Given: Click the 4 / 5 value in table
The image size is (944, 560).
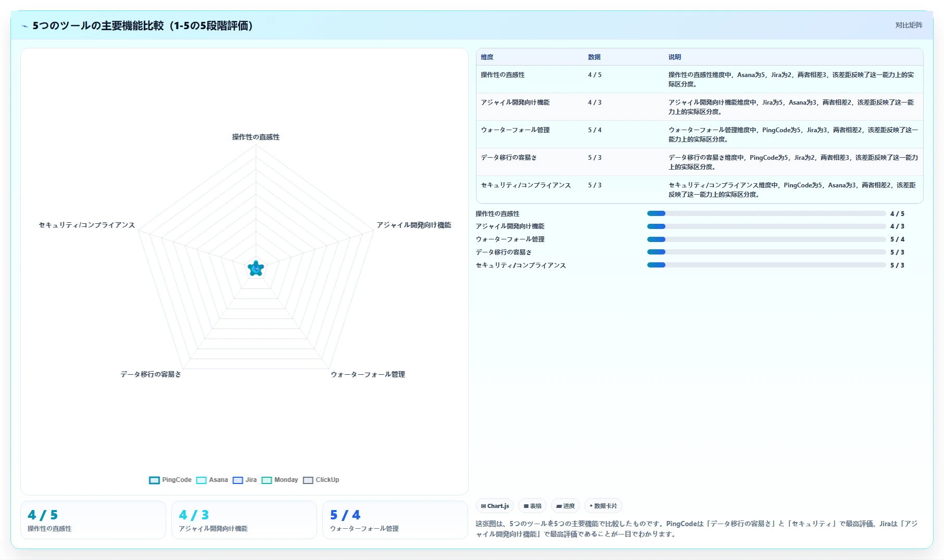Looking at the screenshot, I should [595, 75].
